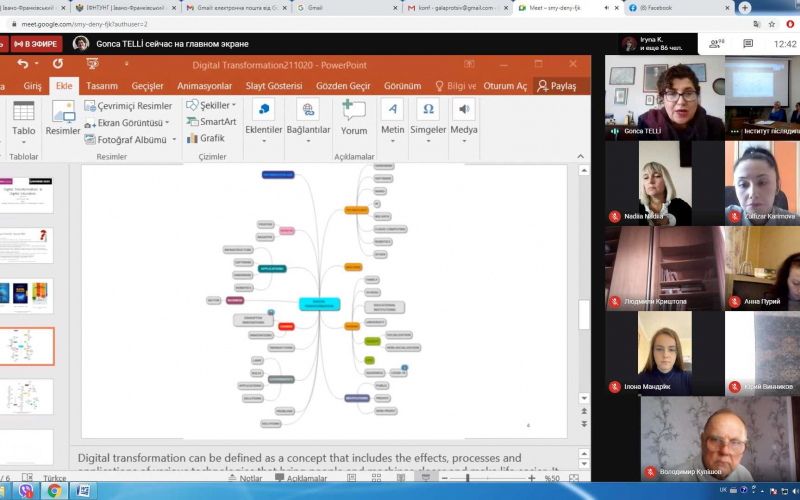Switch to Reading view icon
This screenshot has width=800, height=500.
point(401,478)
